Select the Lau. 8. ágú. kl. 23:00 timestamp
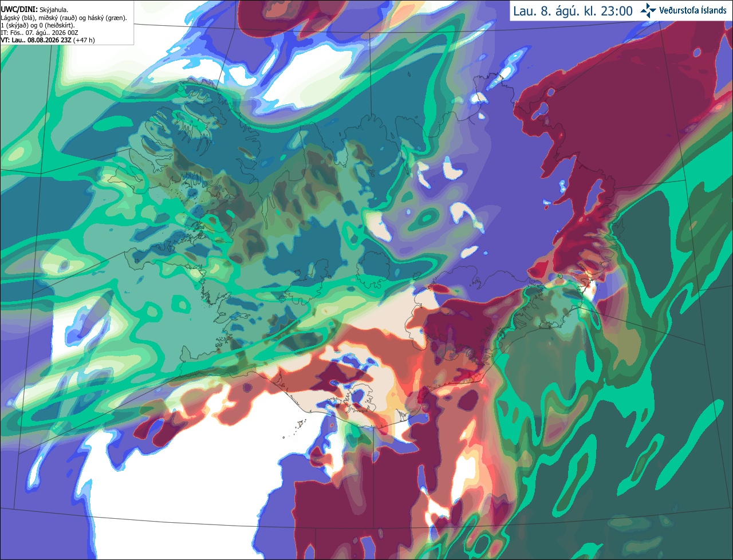This screenshot has width=733, height=560. click(x=573, y=11)
